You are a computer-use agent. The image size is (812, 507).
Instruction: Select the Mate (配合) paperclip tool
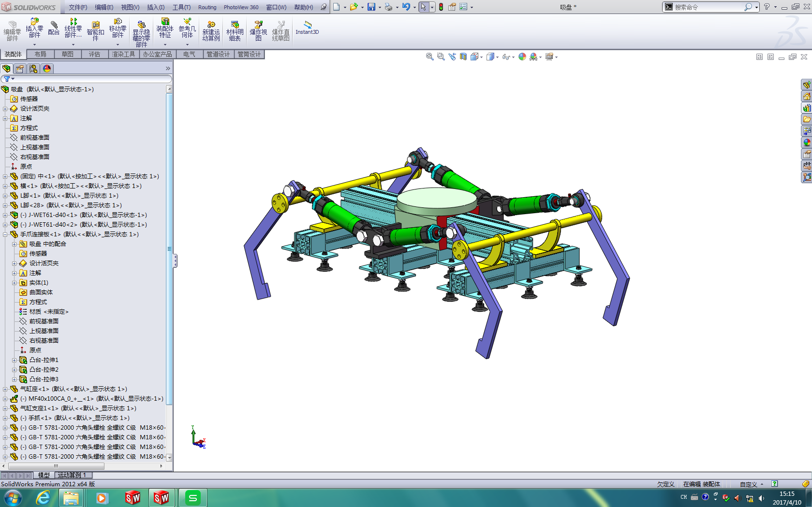[x=54, y=28]
